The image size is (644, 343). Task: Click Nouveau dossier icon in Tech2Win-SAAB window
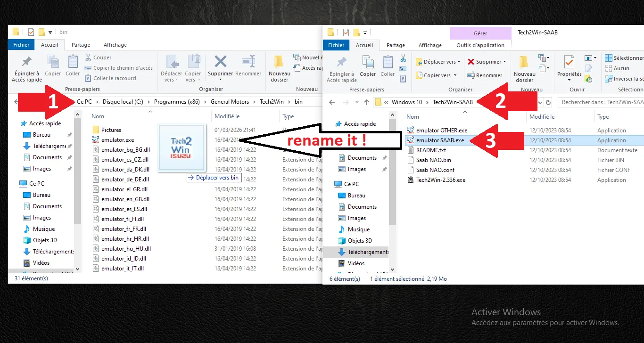click(524, 69)
